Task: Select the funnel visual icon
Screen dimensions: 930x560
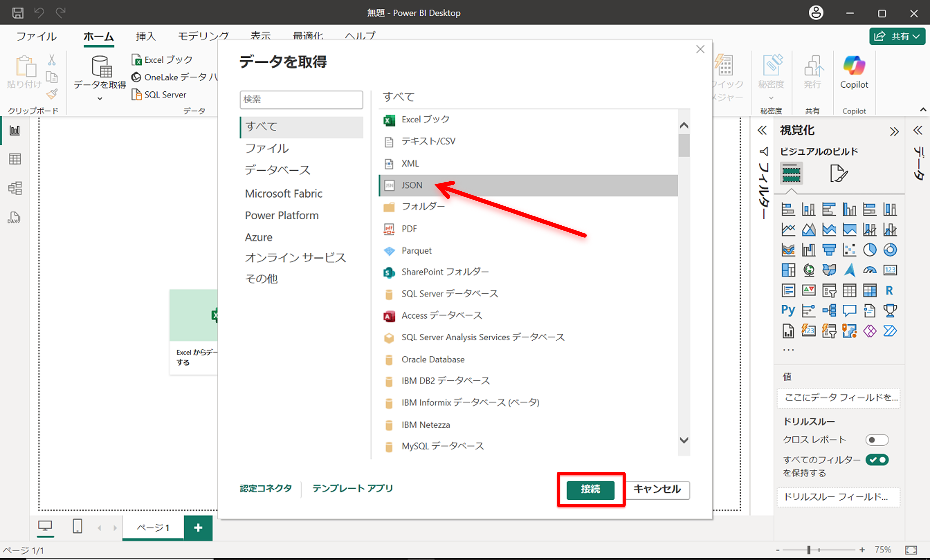Action: 829,250
